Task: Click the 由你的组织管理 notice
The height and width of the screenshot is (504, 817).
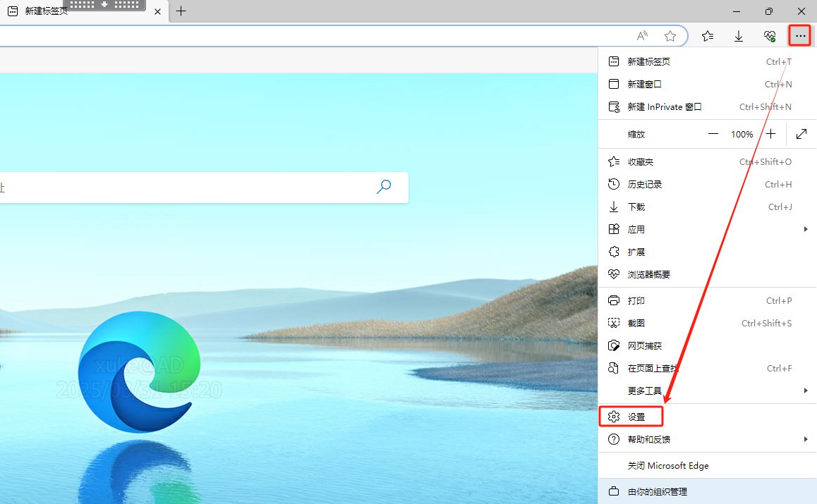Action: pyautogui.click(x=657, y=491)
